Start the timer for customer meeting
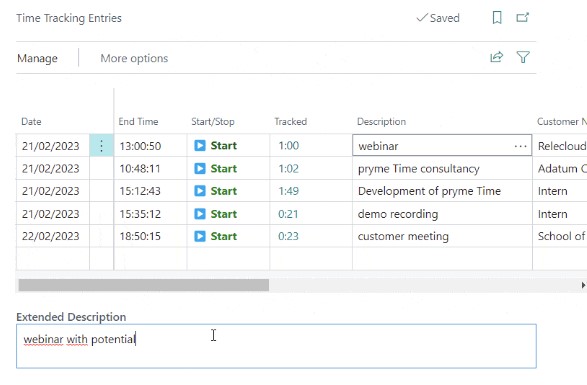Image resolution: width=587 pixels, height=385 pixels. click(x=216, y=236)
